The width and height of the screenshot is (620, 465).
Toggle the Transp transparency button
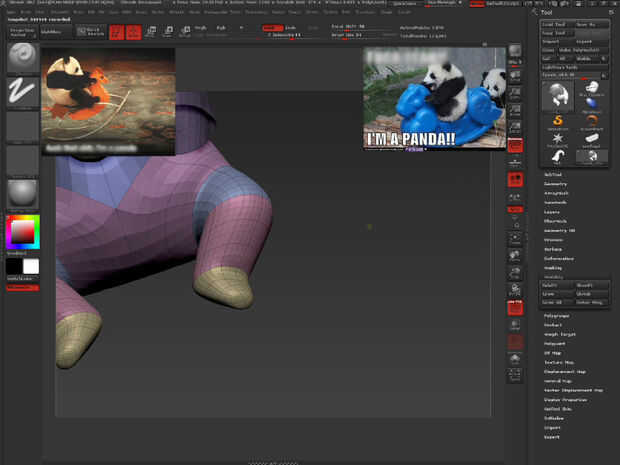[515, 325]
